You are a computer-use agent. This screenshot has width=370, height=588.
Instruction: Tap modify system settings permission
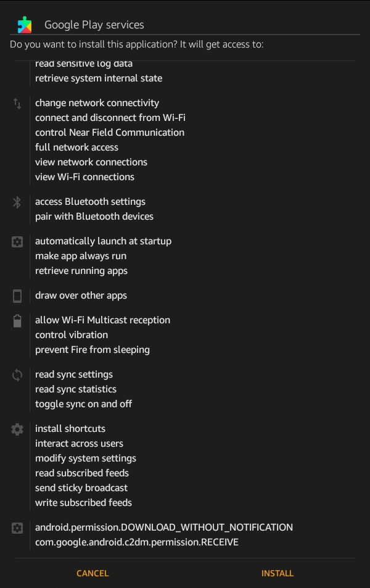coord(85,458)
